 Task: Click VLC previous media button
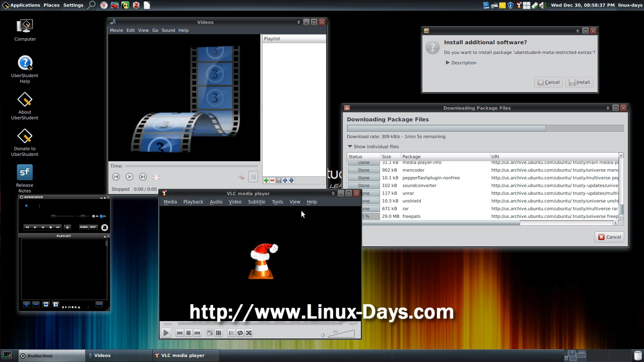tap(180, 333)
